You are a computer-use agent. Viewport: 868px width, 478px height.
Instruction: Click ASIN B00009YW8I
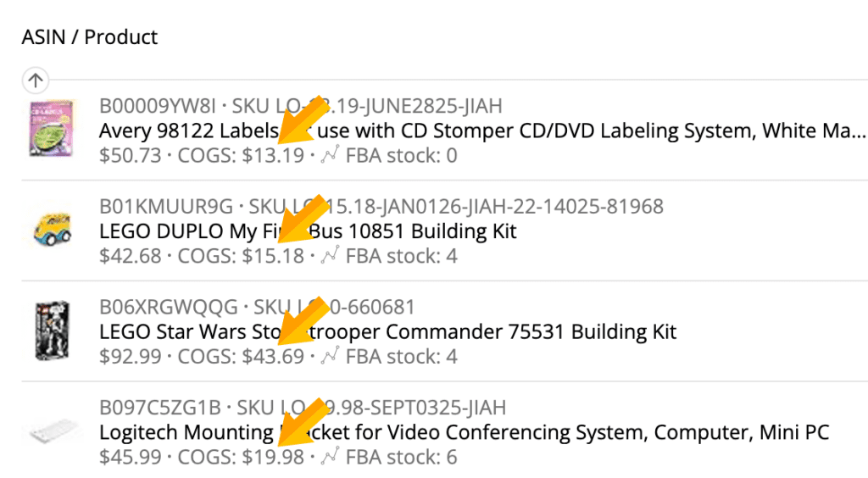[x=158, y=106]
